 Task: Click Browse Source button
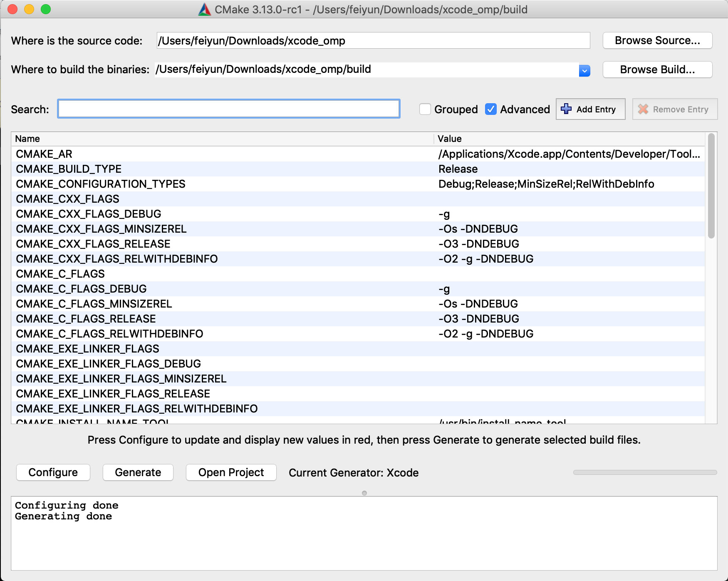pyautogui.click(x=657, y=40)
